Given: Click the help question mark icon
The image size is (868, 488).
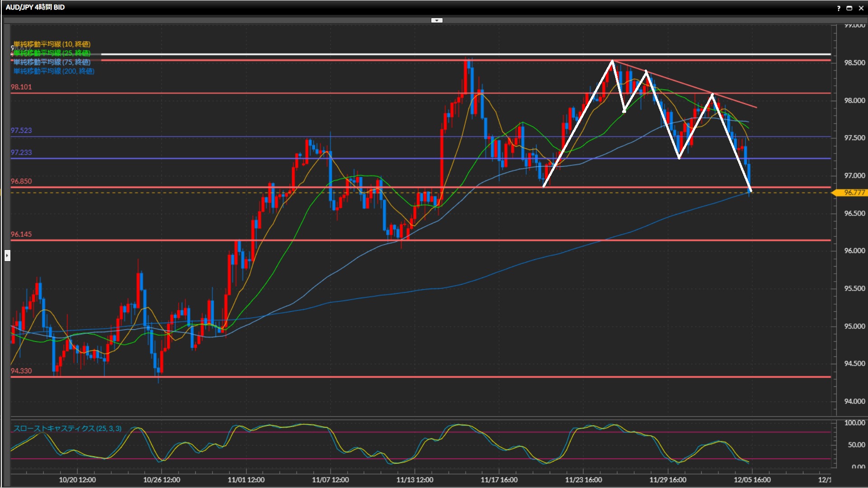Looking at the screenshot, I should [839, 8].
